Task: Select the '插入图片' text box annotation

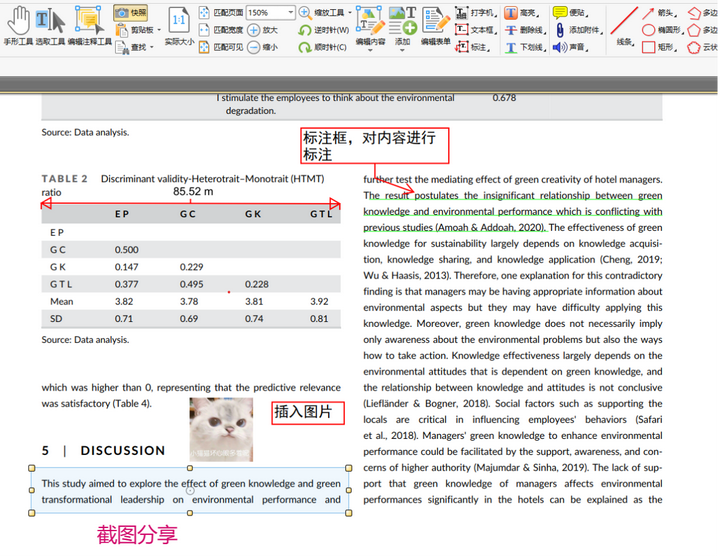Action: tap(308, 413)
